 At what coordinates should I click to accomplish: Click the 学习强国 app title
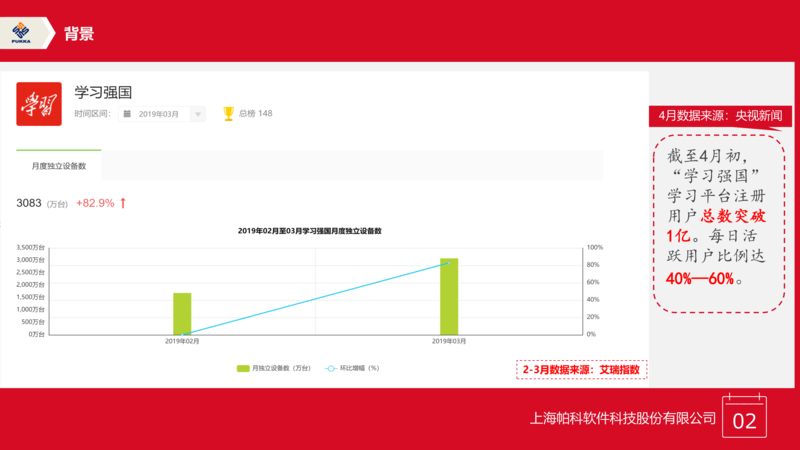[x=104, y=92]
